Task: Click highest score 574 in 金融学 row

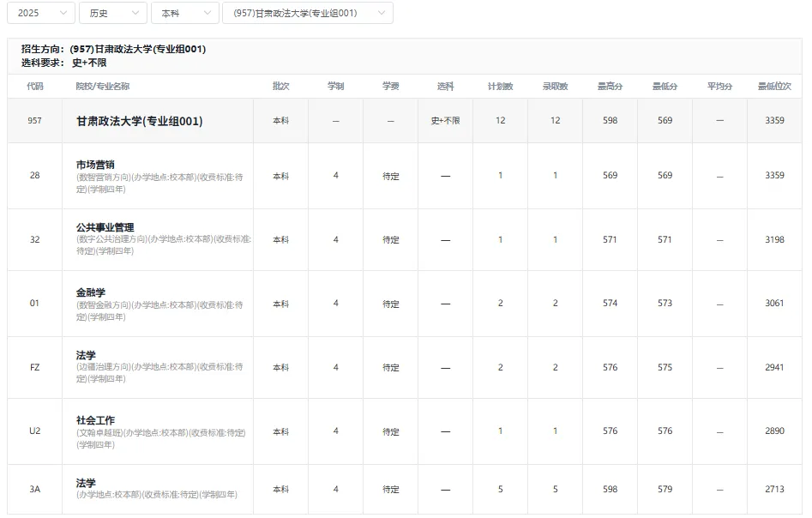Action: [x=610, y=304]
